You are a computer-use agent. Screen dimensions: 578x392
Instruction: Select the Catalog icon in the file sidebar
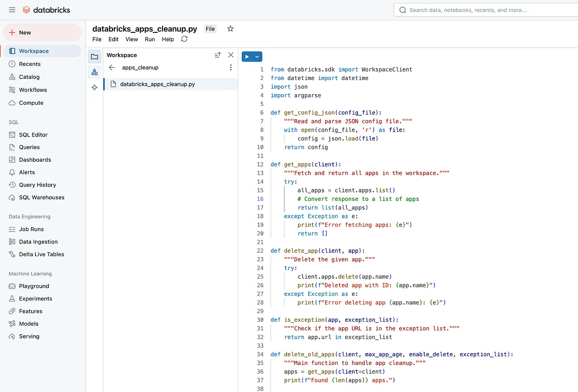(x=94, y=72)
